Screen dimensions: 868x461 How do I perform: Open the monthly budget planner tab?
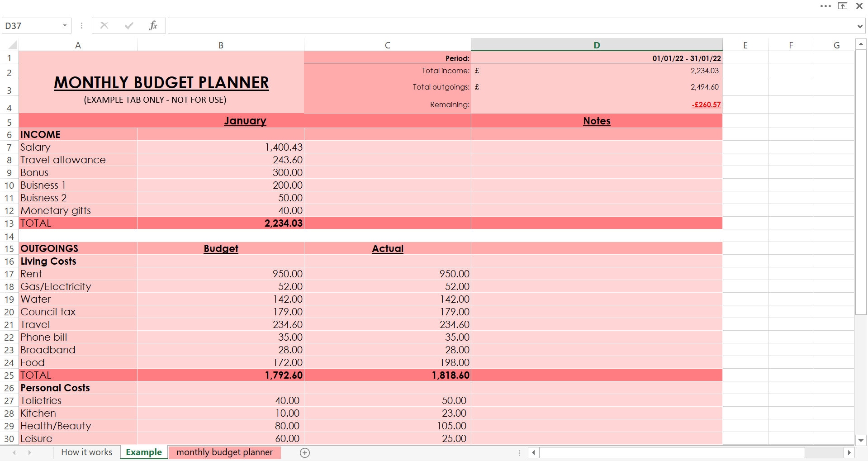[x=224, y=452]
